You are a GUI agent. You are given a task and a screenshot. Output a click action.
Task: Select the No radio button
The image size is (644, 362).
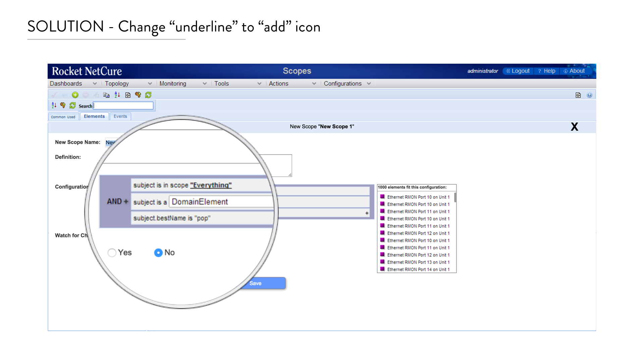point(158,253)
